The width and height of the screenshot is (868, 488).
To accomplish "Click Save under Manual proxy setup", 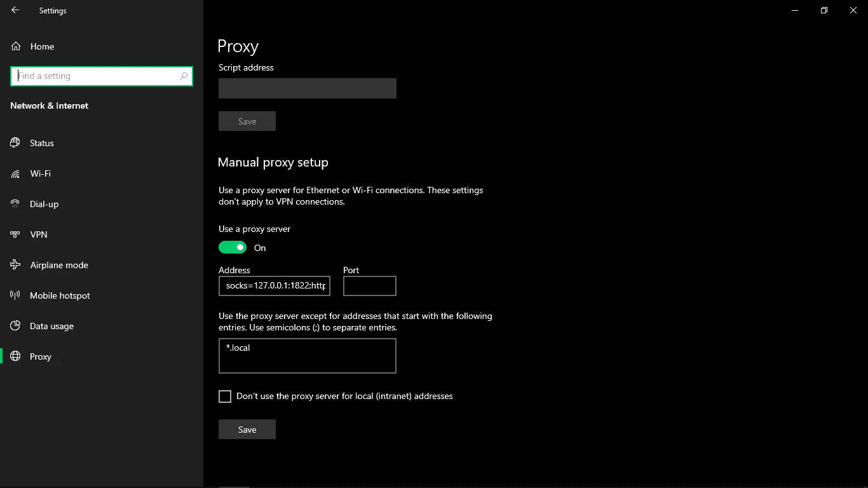I will [x=247, y=430].
